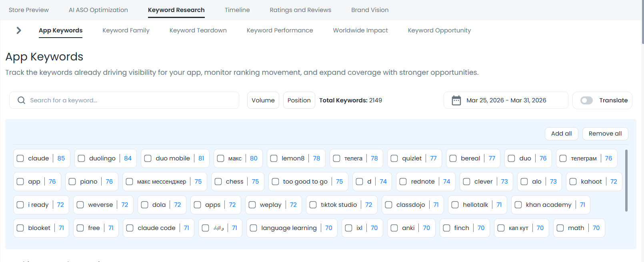Check the quizlet keyword checkbox
This screenshot has height=262, width=644.
394,158
